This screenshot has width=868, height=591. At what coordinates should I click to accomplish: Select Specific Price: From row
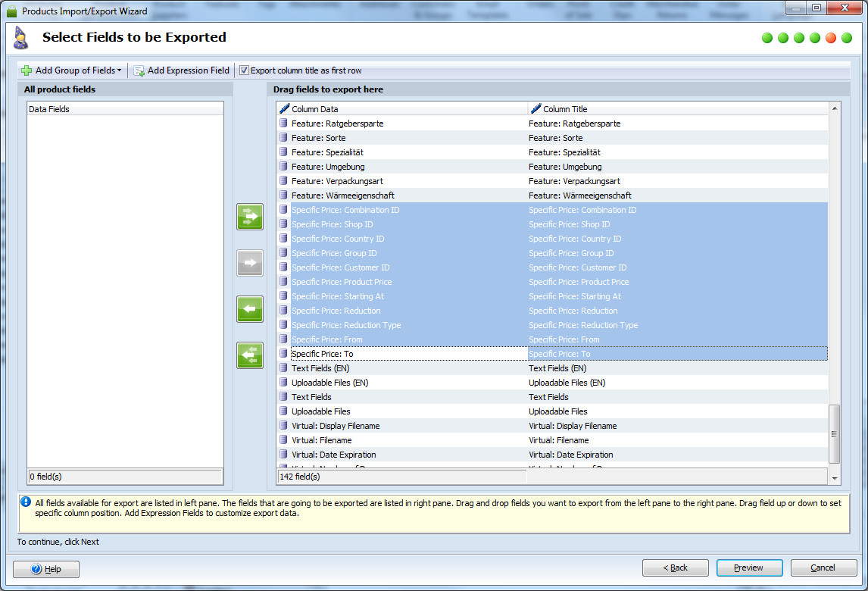pos(552,339)
